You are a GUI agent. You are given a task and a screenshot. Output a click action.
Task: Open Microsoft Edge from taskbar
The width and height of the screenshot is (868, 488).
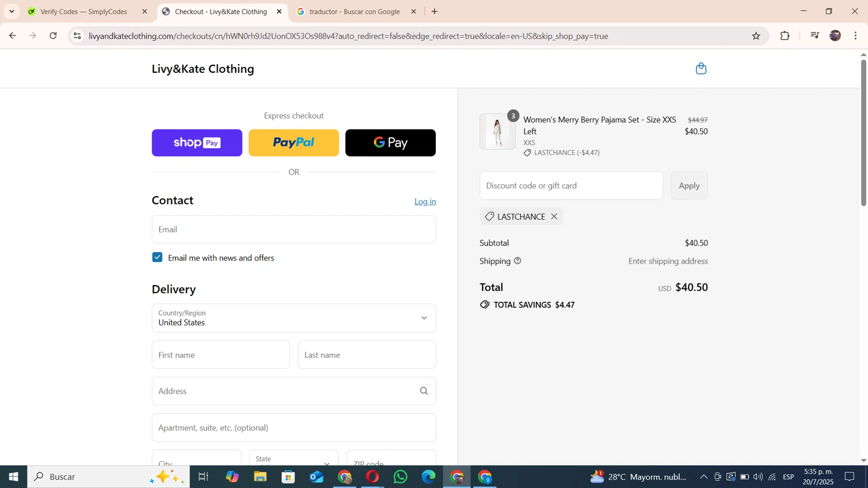pos(429,477)
